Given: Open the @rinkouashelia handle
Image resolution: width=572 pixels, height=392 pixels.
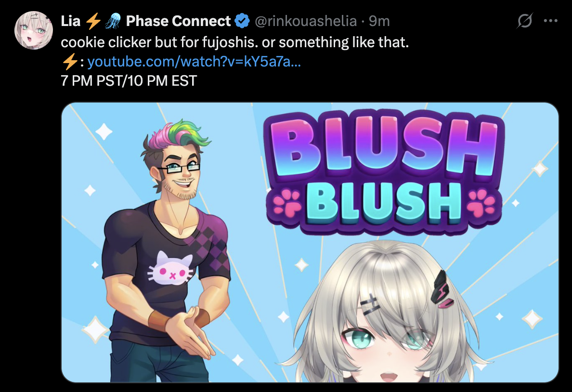Looking at the screenshot, I should pos(306,21).
